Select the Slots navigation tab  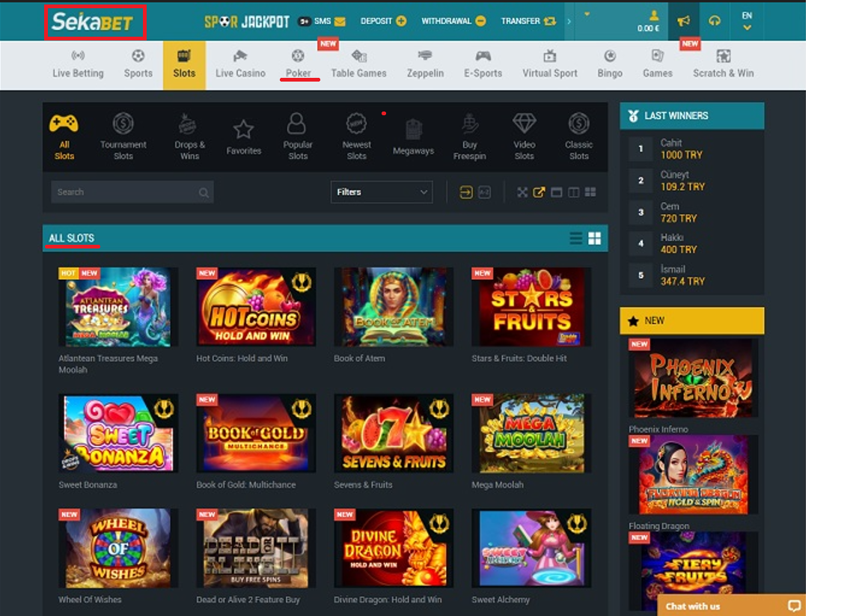click(184, 65)
